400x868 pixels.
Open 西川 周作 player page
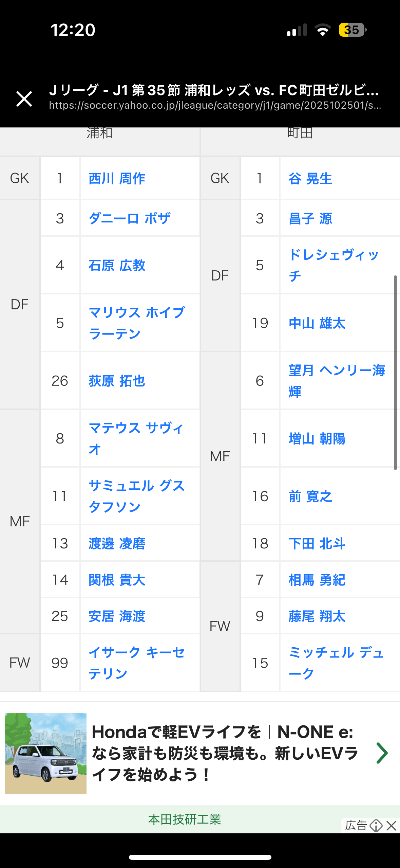click(x=117, y=178)
